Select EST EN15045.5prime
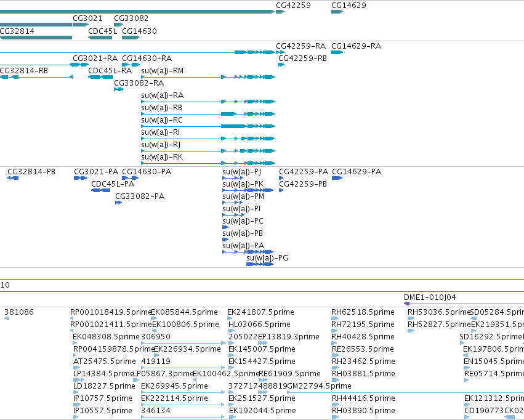 pyautogui.click(x=494, y=362)
